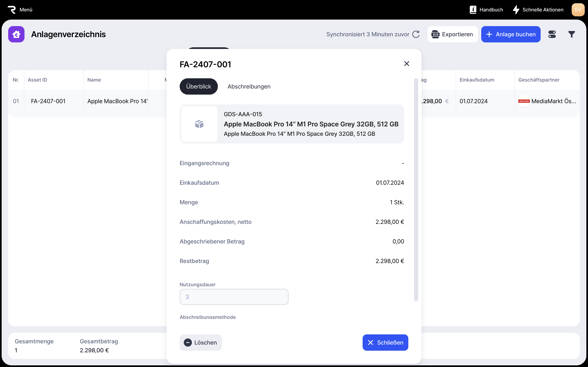Select asset row FA-2407-001 in table
Screen dimensions: 588x367
pyautogui.click(x=48, y=101)
